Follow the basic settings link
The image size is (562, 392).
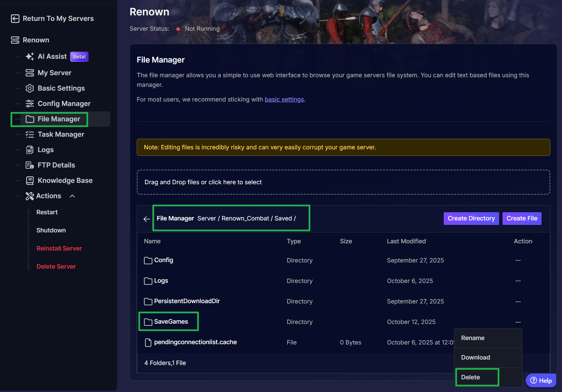click(x=284, y=99)
